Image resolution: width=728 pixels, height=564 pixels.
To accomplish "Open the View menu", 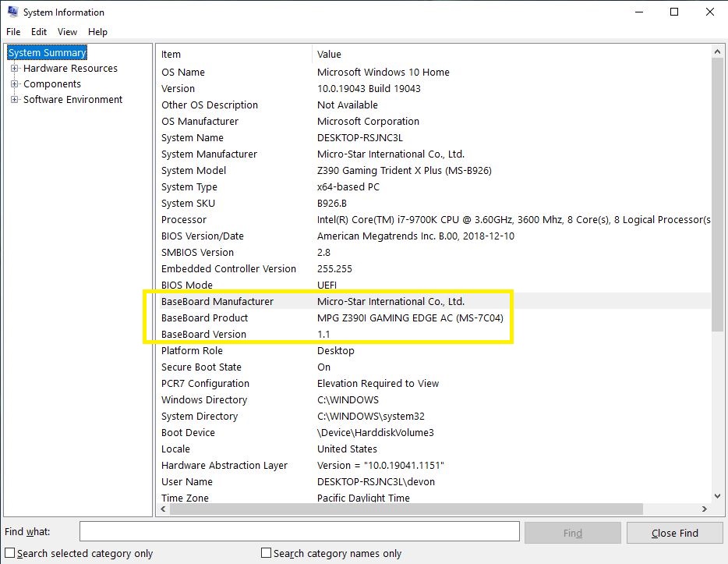I will click(67, 32).
